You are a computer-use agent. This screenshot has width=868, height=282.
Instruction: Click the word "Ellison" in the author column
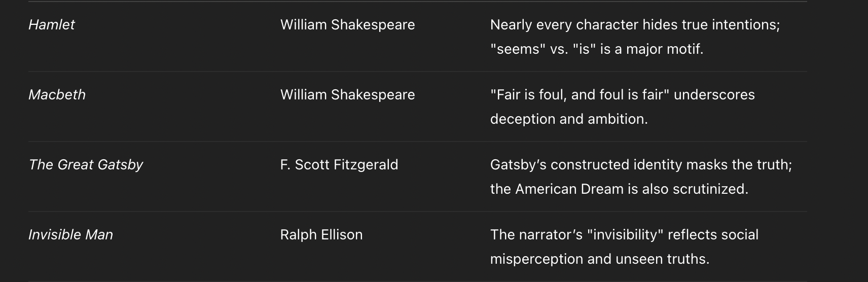342,234
